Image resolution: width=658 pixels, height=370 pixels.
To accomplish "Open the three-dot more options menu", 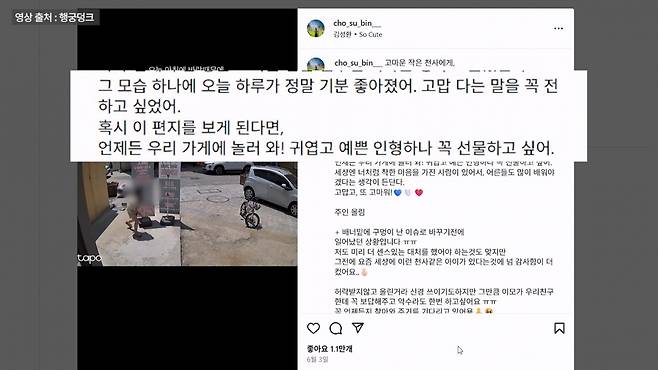I will coord(558,29).
